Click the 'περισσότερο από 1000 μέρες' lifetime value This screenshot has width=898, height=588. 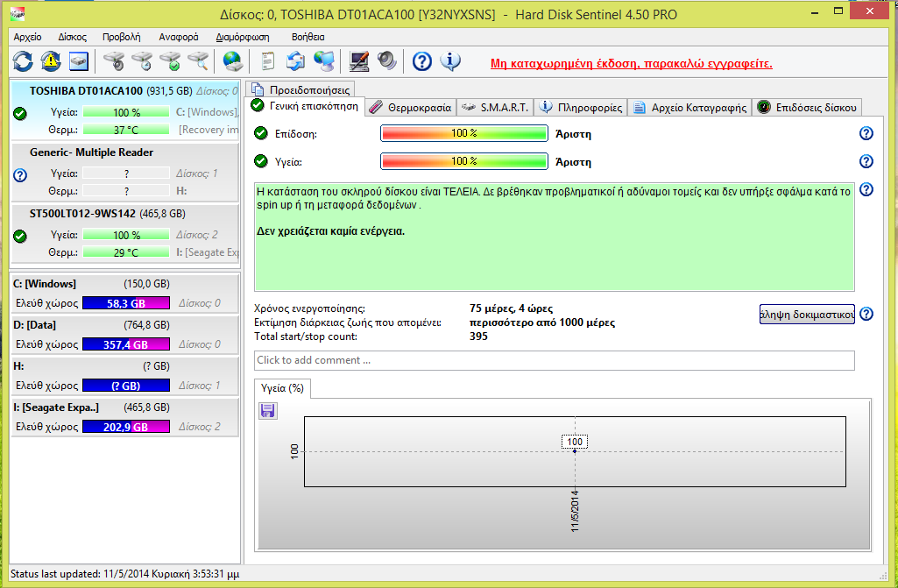541,322
